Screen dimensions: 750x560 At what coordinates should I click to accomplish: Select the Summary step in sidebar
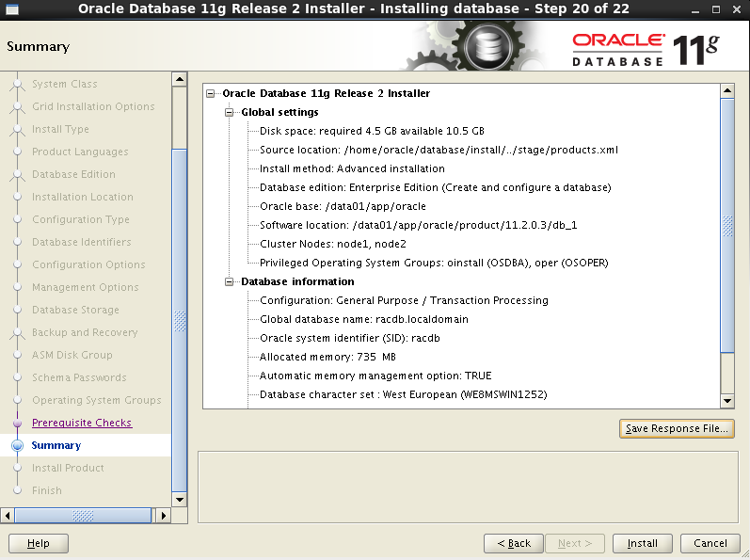click(x=56, y=445)
